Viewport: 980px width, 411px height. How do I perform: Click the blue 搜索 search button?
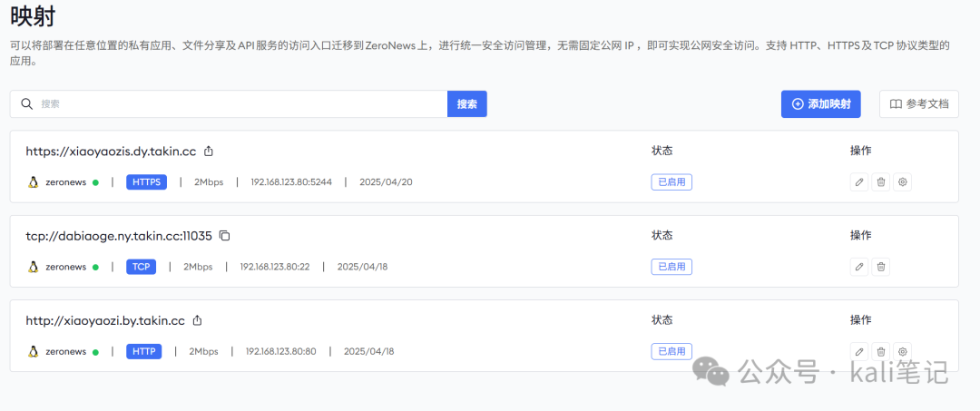pos(466,104)
